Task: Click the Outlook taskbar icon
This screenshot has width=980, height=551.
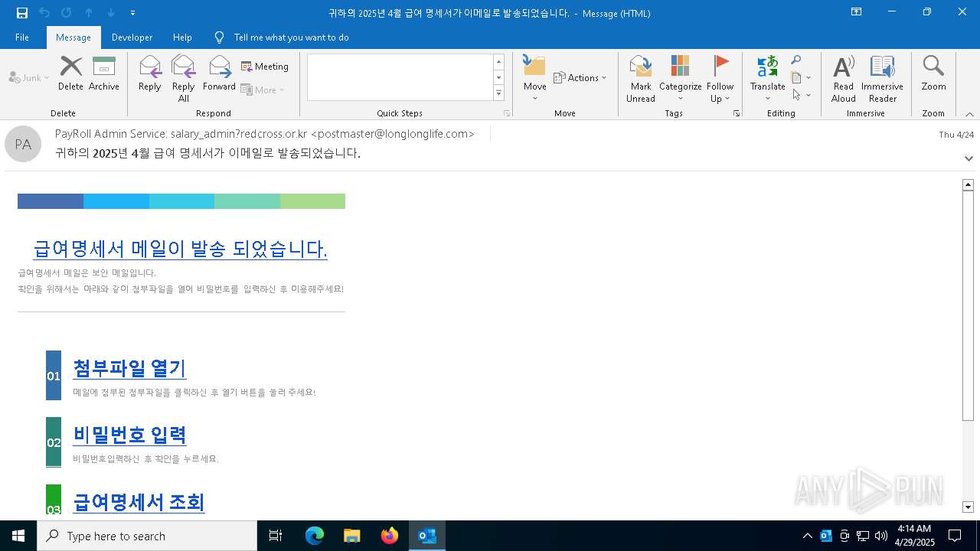Action: pyautogui.click(x=427, y=536)
